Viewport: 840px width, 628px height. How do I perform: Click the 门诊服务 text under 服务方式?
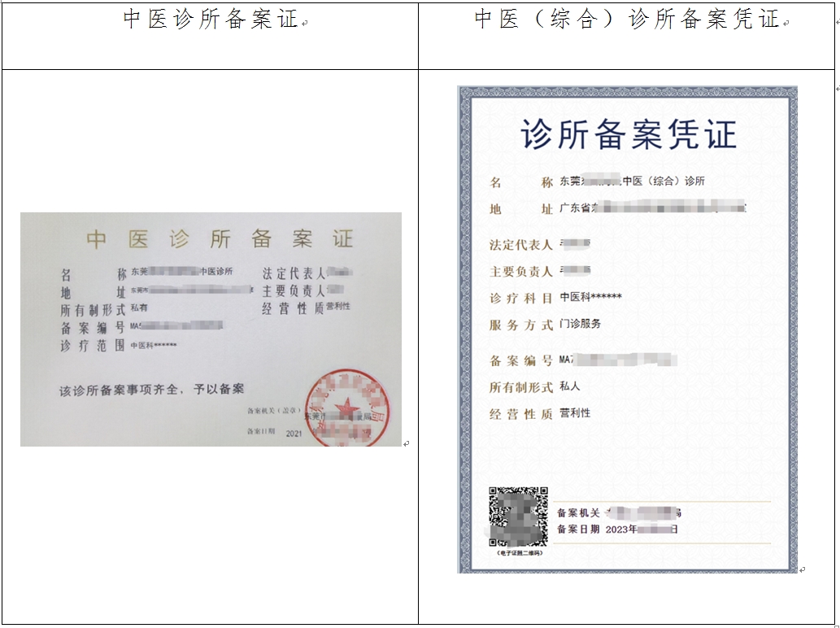point(581,324)
